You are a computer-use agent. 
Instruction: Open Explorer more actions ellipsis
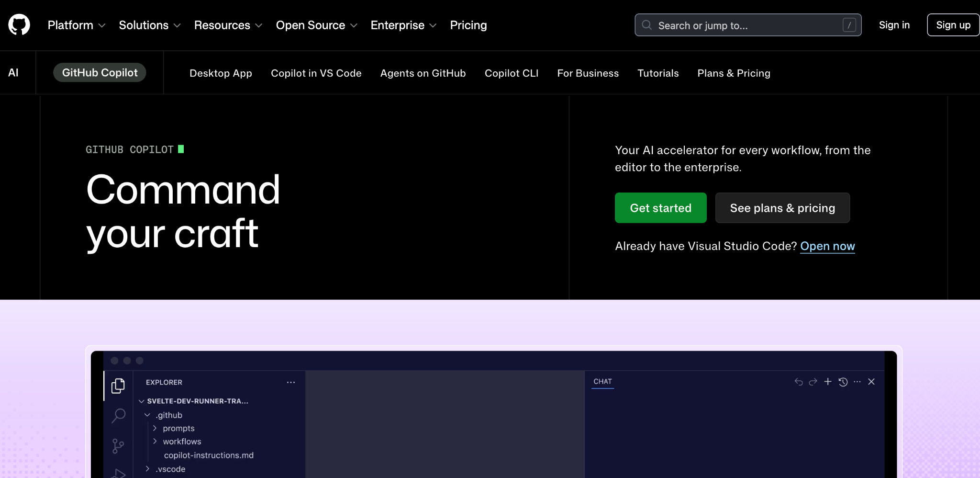291,382
